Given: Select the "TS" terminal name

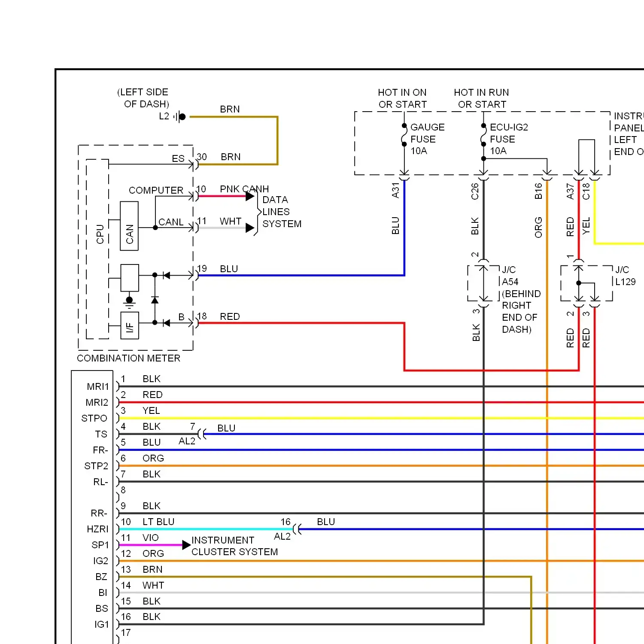Looking at the screenshot, I should pos(101,434).
